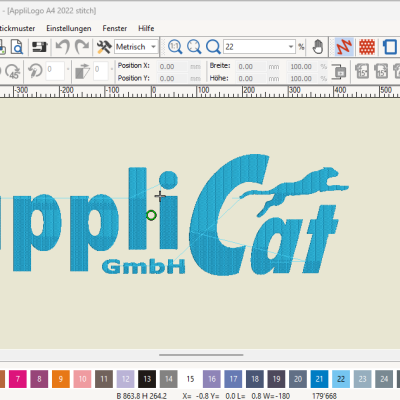This screenshot has width=400, height=400.
Task: Click the Breite value field
Action: pos(251,66)
